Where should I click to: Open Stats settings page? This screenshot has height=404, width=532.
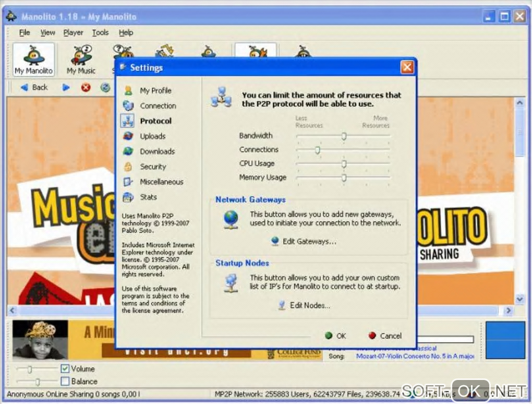click(148, 197)
